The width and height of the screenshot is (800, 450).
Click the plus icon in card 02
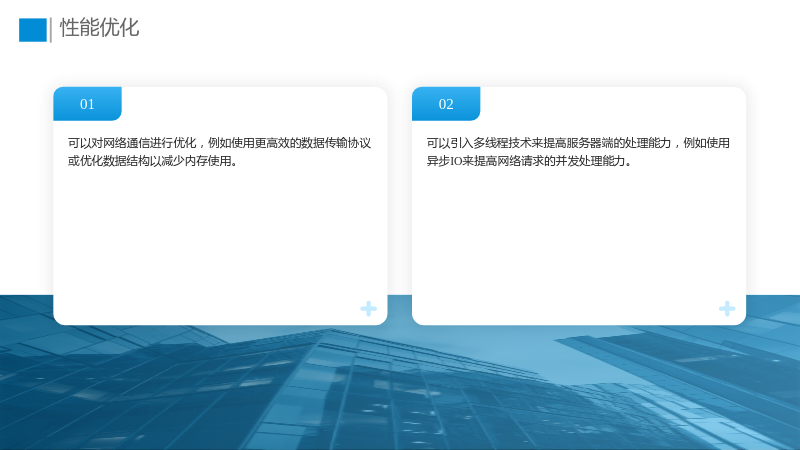pos(727,309)
